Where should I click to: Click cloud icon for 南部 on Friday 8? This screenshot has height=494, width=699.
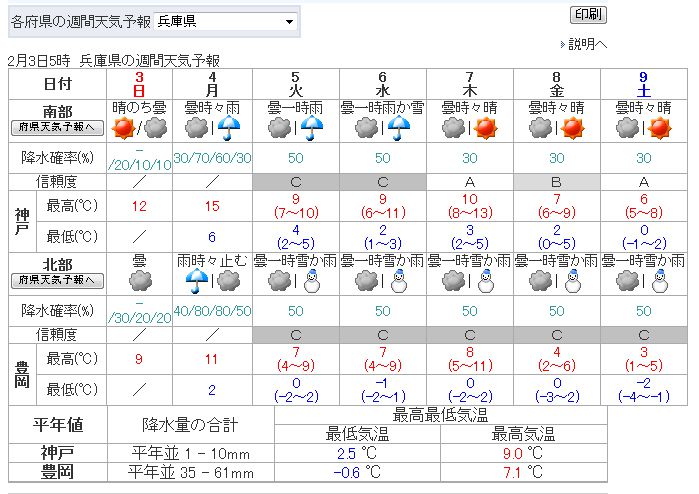(x=540, y=128)
